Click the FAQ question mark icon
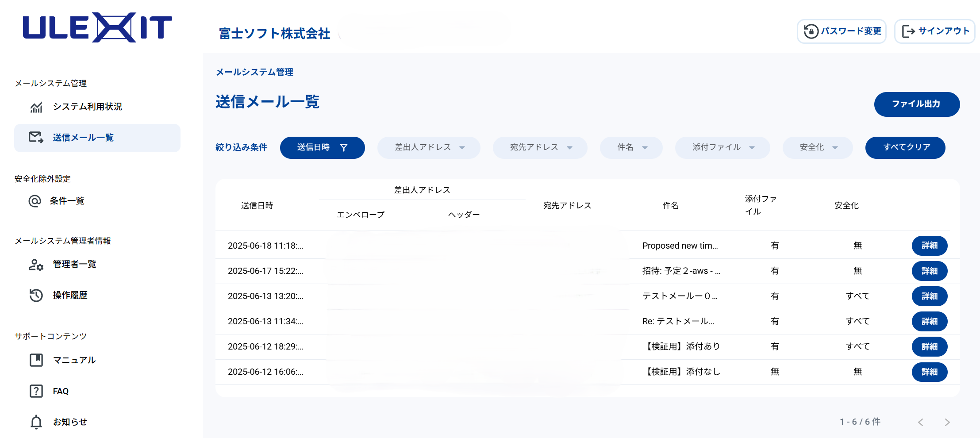This screenshot has width=980, height=438. (36, 391)
